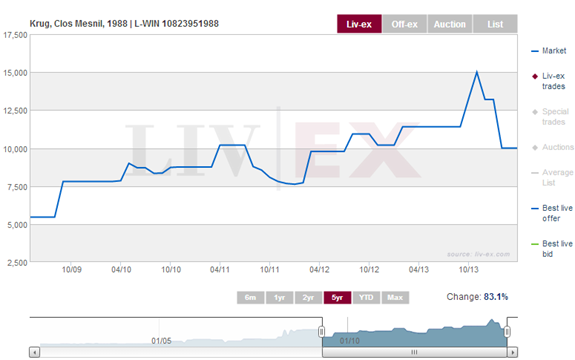Click the 10/13 x-axis label

tap(469, 269)
